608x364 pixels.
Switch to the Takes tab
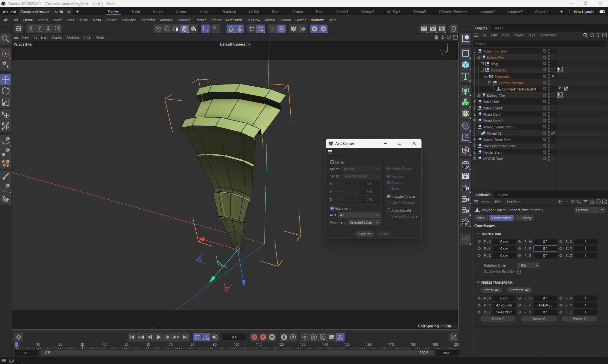point(498,28)
